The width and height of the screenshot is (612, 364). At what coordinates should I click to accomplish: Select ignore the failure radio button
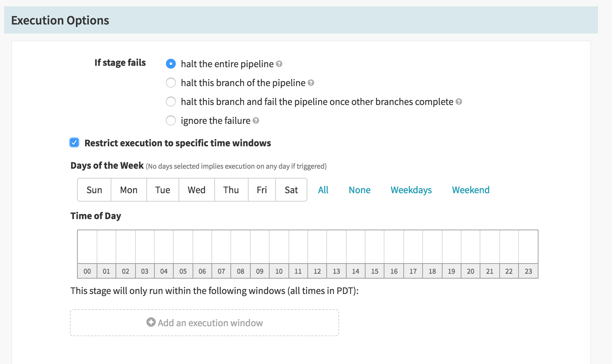click(171, 120)
